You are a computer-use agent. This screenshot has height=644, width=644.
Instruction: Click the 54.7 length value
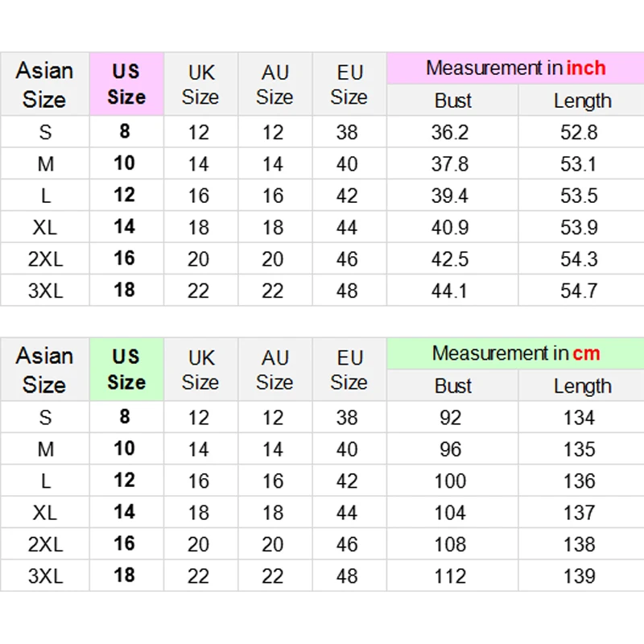[580, 291]
